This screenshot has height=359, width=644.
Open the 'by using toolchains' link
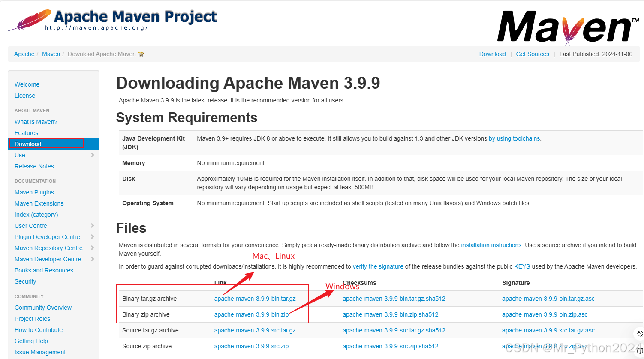pos(514,138)
